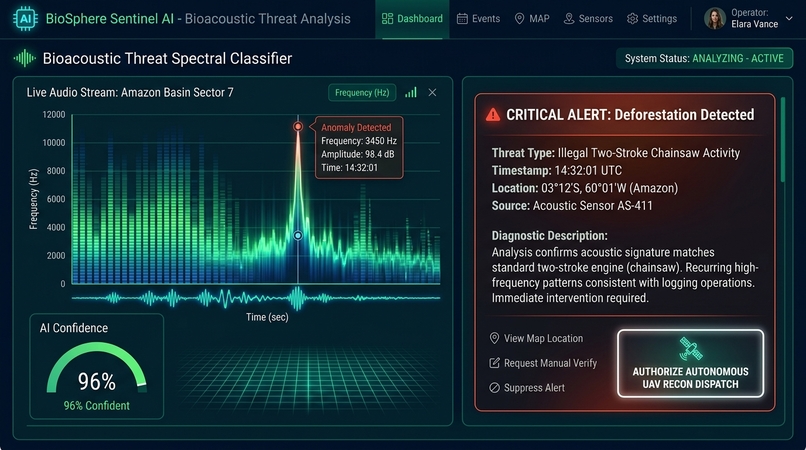The height and width of the screenshot is (450, 806).
Task: Click the edit icon beside Request Manual Verify
Action: [x=494, y=363]
